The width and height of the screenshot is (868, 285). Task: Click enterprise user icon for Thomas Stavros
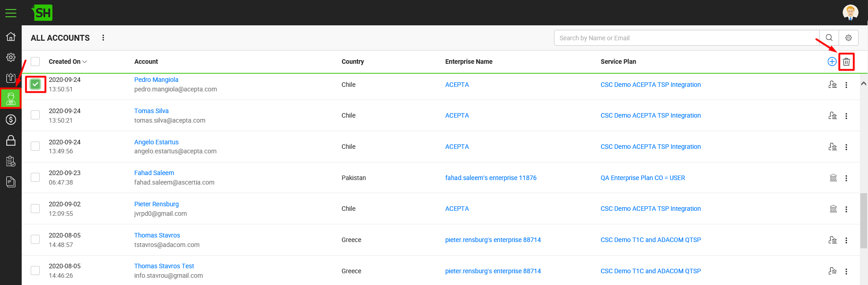833,240
